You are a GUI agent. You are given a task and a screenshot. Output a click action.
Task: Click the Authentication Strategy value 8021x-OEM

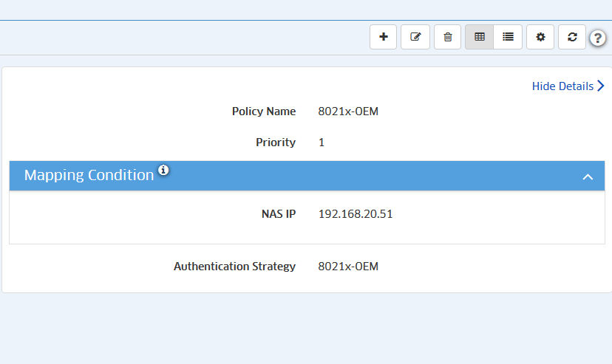pyautogui.click(x=348, y=266)
